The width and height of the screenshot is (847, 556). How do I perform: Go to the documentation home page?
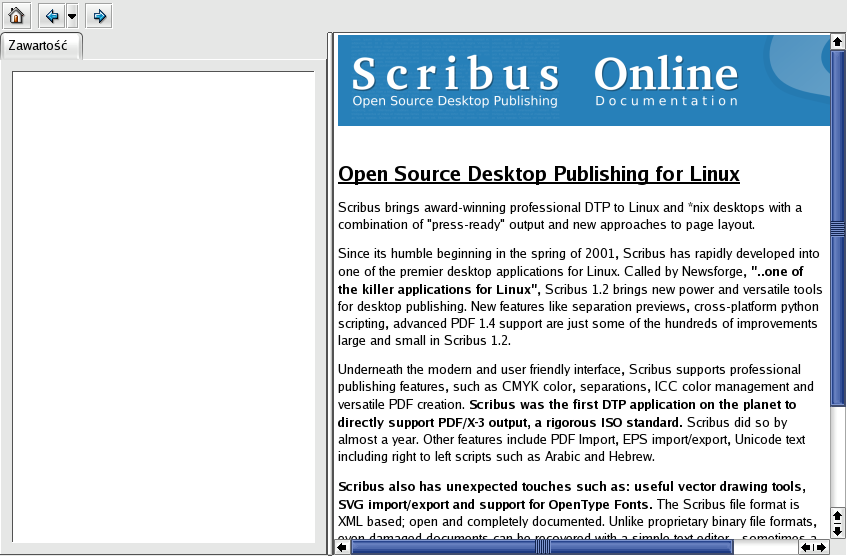pyautogui.click(x=16, y=16)
